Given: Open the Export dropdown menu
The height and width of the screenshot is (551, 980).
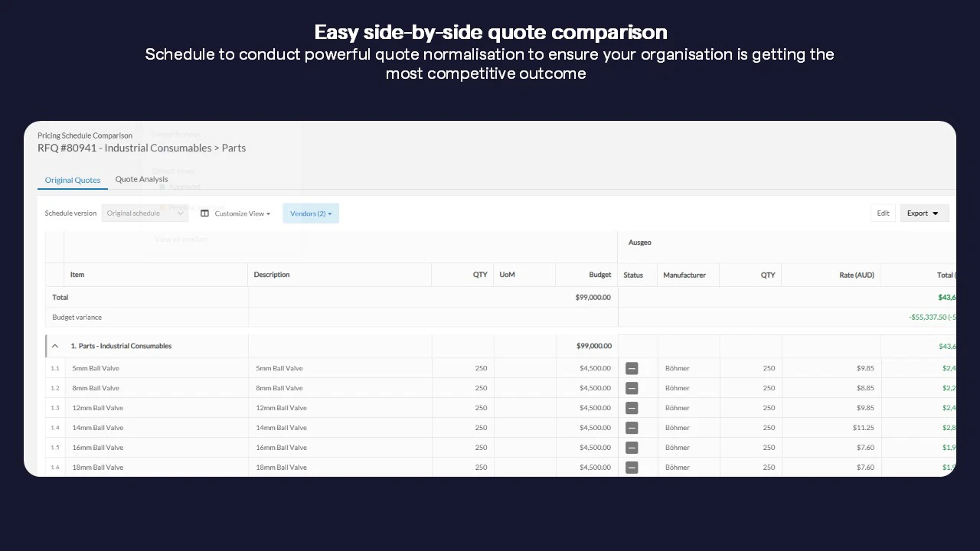Looking at the screenshot, I should click(924, 214).
